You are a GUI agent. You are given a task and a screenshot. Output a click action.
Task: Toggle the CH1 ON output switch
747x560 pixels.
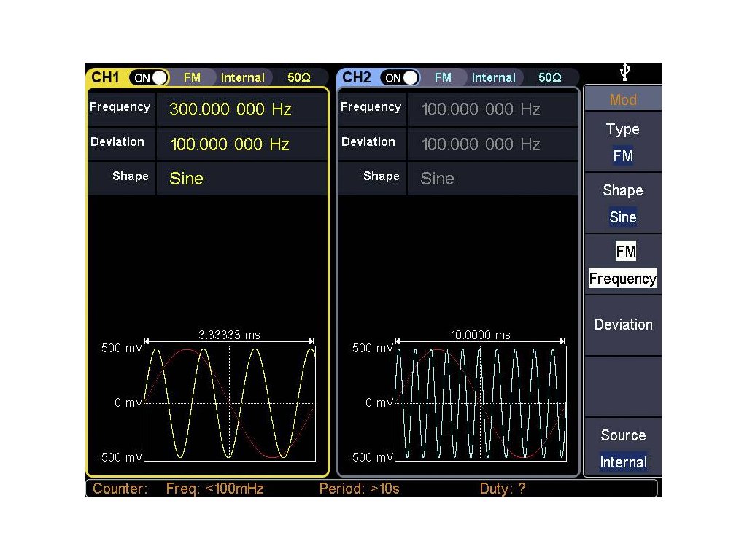[149, 77]
